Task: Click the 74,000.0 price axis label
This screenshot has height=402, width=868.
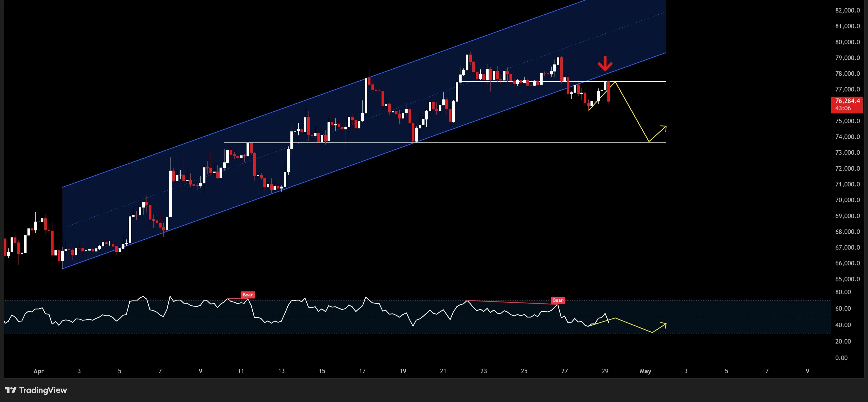Action: (x=847, y=137)
